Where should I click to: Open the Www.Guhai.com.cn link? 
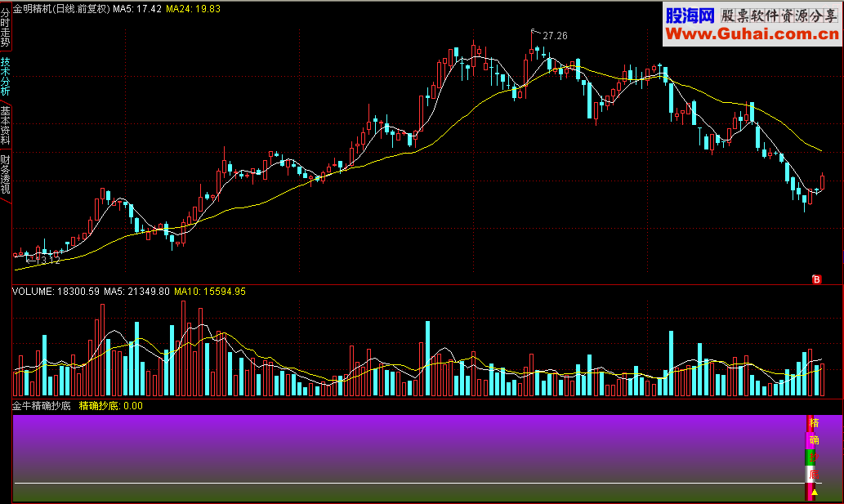[x=752, y=33]
